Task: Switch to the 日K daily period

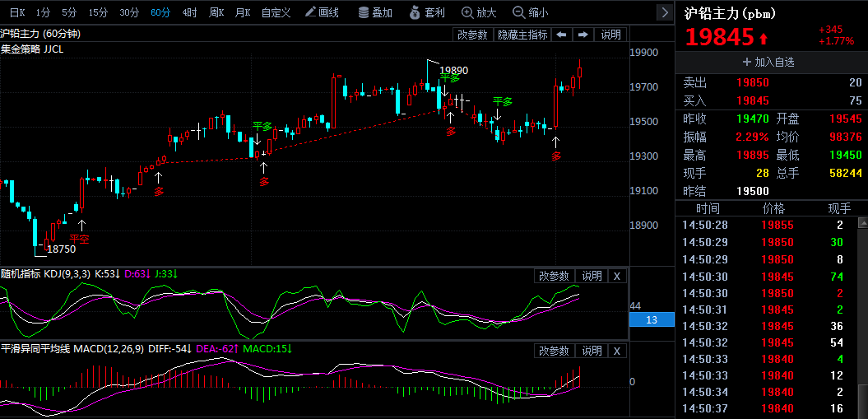Action: [16, 12]
